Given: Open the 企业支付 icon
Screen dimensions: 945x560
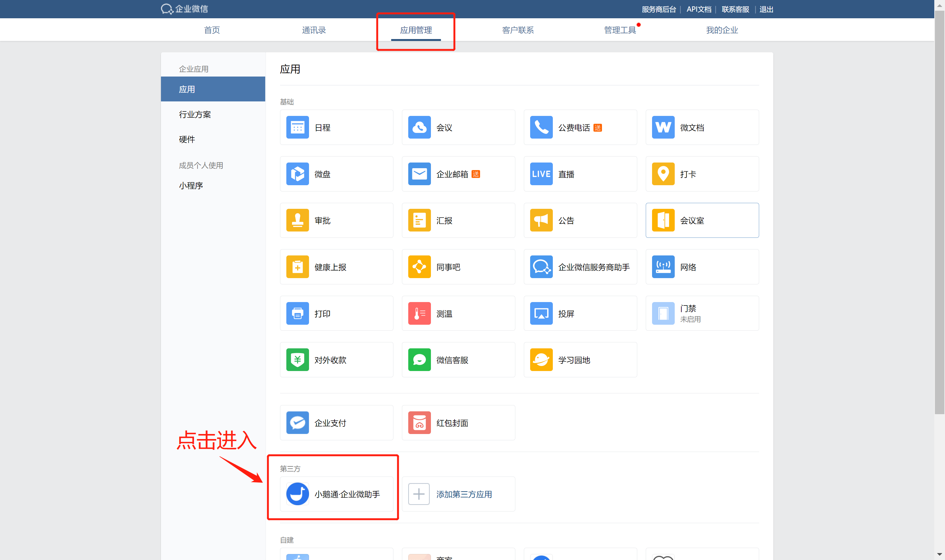Looking at the screenshot, I should tap(297, 423).
